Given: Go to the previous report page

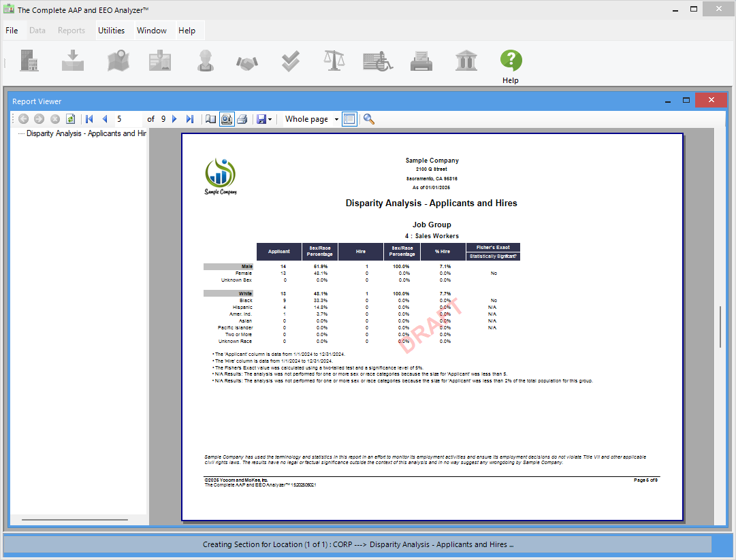Looking at the screenshot, I should tap(105, 119).
